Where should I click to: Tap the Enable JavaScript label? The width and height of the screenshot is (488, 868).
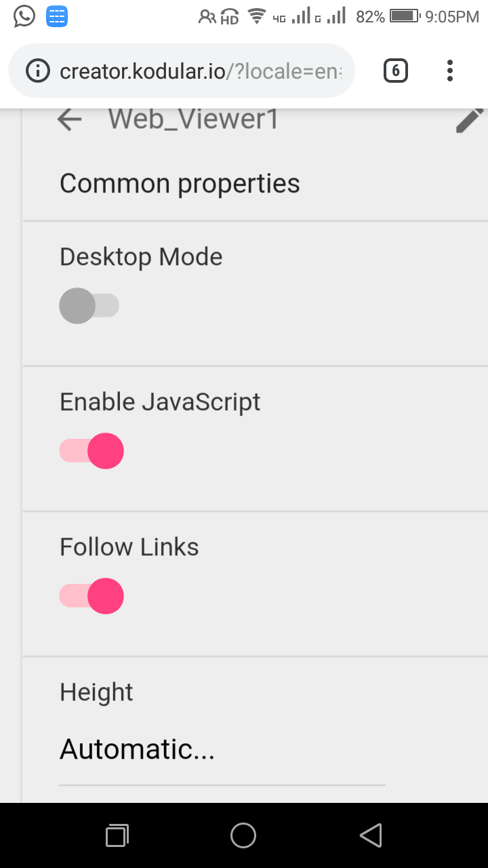click(x=160, y=401)
